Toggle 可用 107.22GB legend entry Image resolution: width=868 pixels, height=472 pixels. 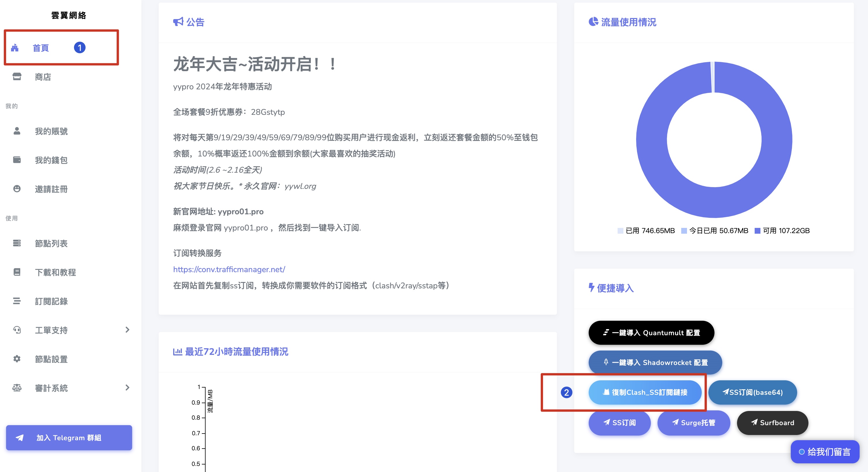click(782, 231)
